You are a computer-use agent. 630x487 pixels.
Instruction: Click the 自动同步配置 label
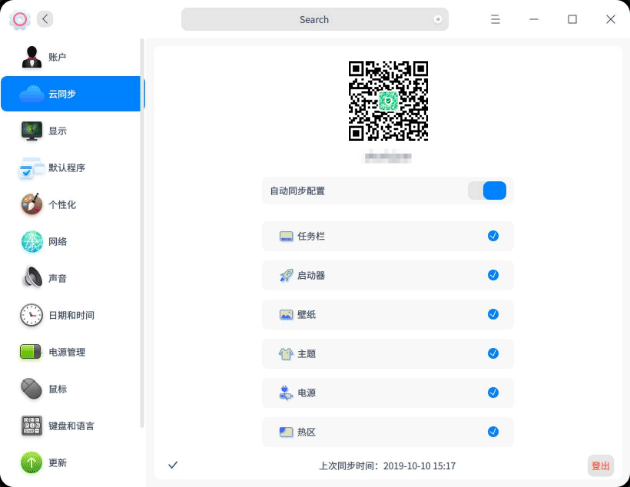(x=297, y=191)
